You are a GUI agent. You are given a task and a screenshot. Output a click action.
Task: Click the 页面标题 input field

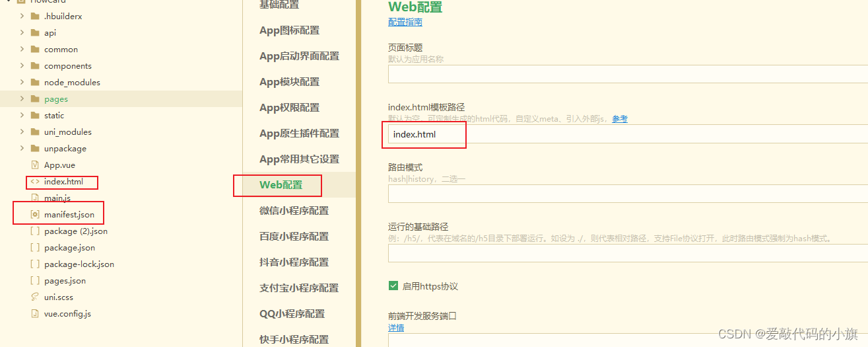(628, 74)
